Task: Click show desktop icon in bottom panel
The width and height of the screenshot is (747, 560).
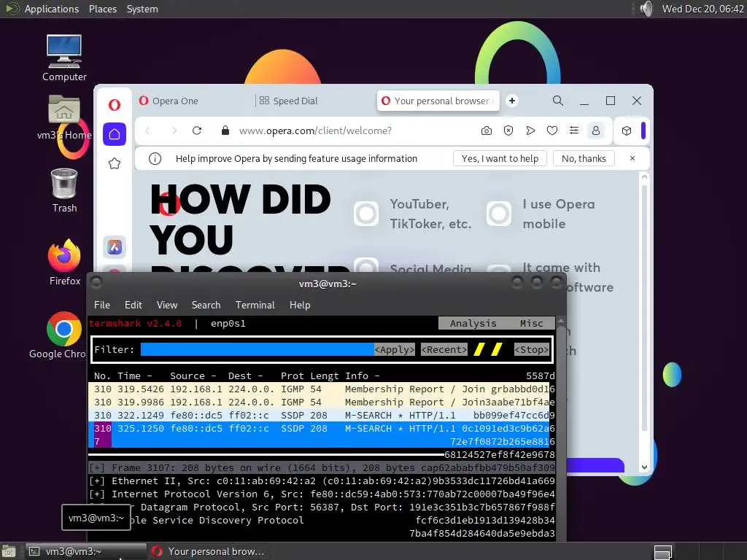Action: (x=8, y=551)
